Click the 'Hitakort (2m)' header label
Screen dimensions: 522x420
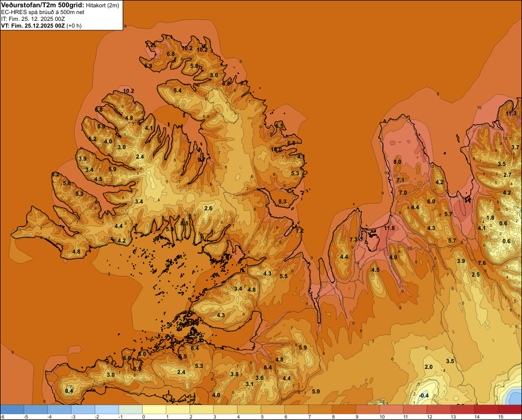click(102, 5)
